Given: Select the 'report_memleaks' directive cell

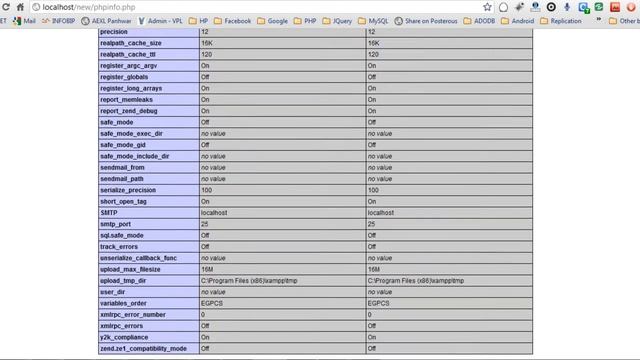Looking at the screenshot, I should click(149, 100).
